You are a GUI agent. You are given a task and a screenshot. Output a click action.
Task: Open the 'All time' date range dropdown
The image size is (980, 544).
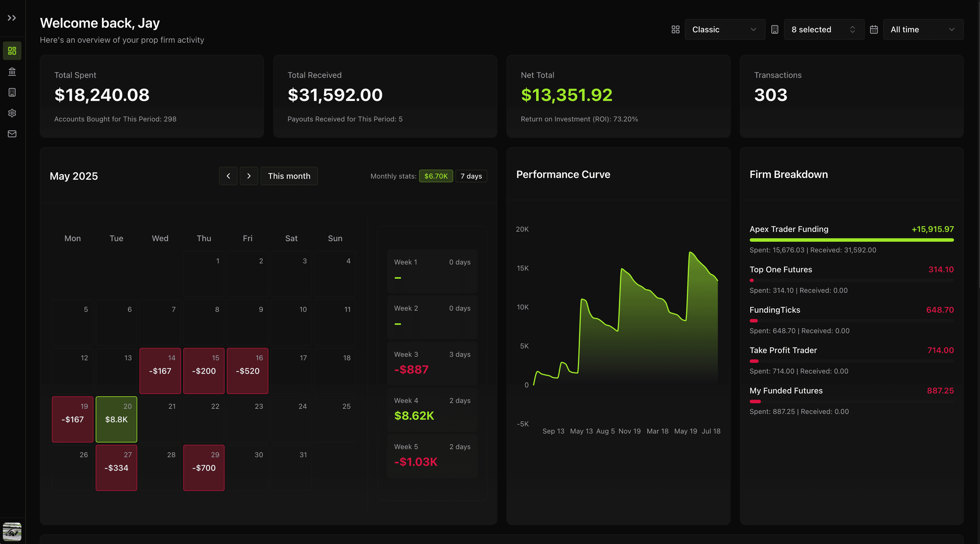(x=923, y=29)
